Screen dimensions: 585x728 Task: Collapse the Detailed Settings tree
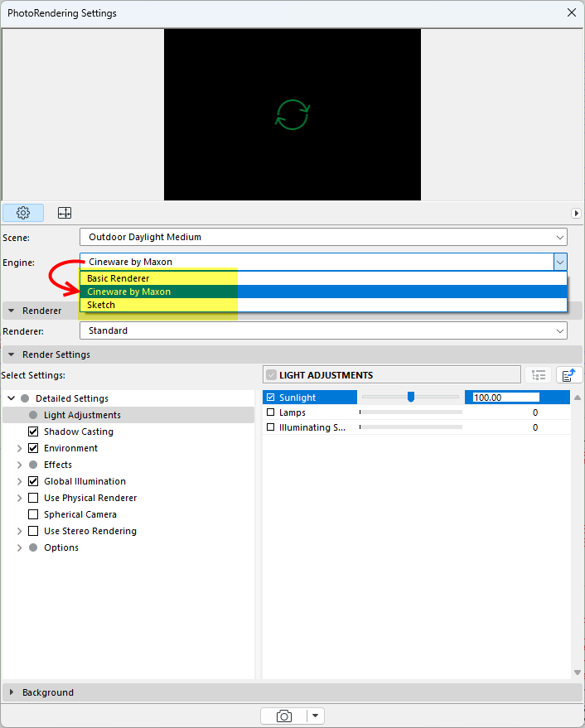tap(12, 398)
